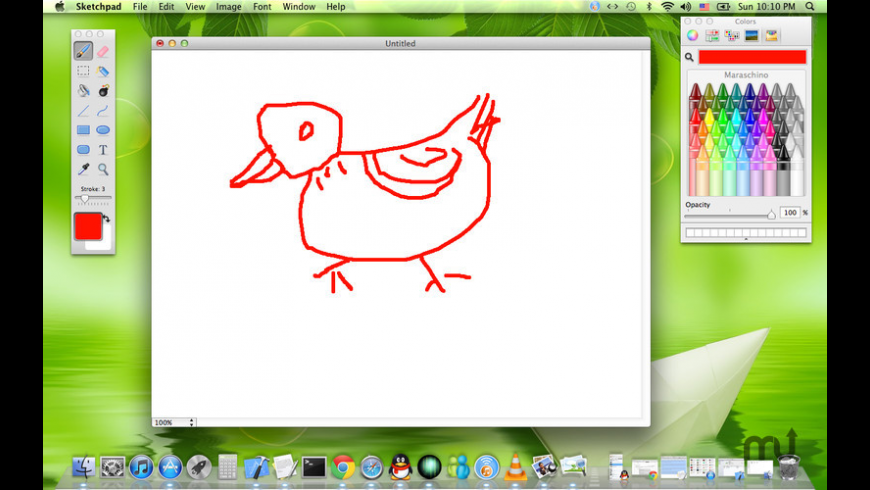Open Terminal from the Dock
The height and width of the screenshot is (490, 870).
pos(313,467)
